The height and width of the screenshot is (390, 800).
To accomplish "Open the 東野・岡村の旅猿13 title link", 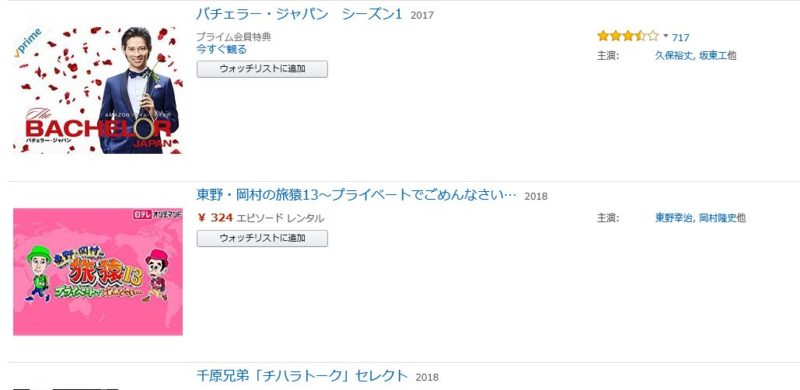I will (357, 195).
